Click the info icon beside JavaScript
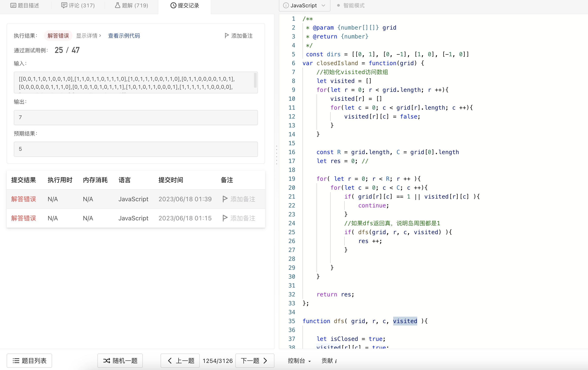This screenshot has width=588, height=370. pyautogui.click(x=286, y=5)
